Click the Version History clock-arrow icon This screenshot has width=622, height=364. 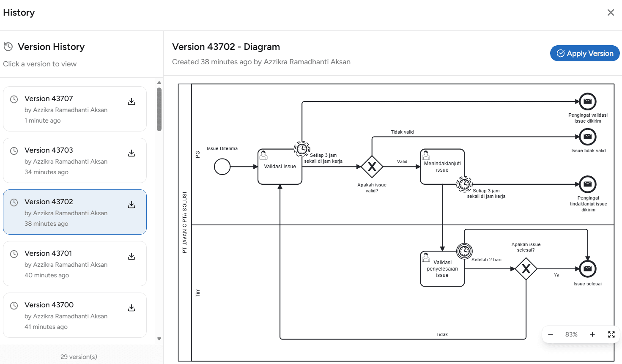[8, 47]
